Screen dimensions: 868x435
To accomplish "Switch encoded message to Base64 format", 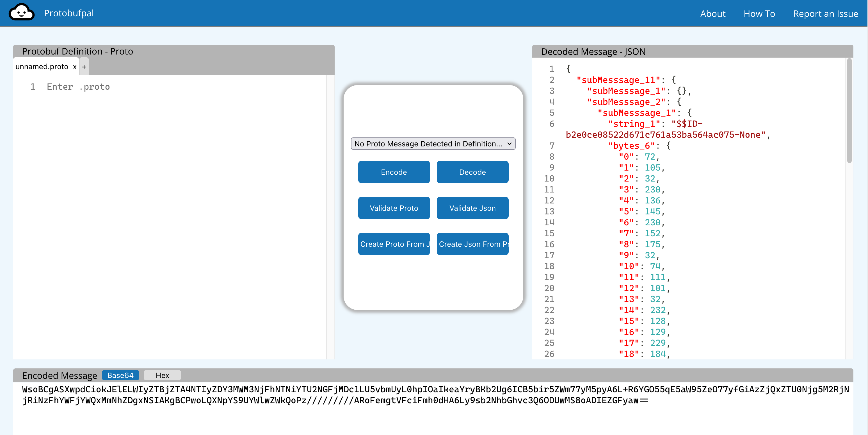I will tap(120, 375).
